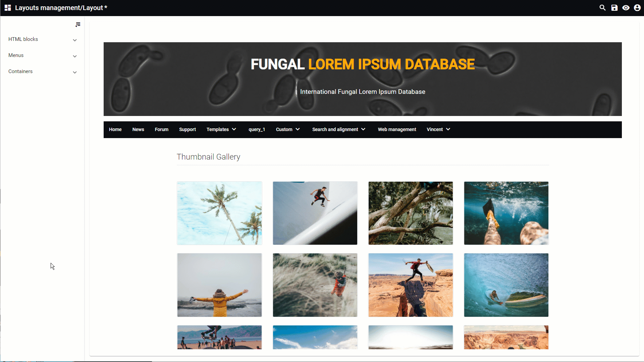The image size is (644, 362).
Task: Select the palm trees thumbnail
Action: (219, 213)
